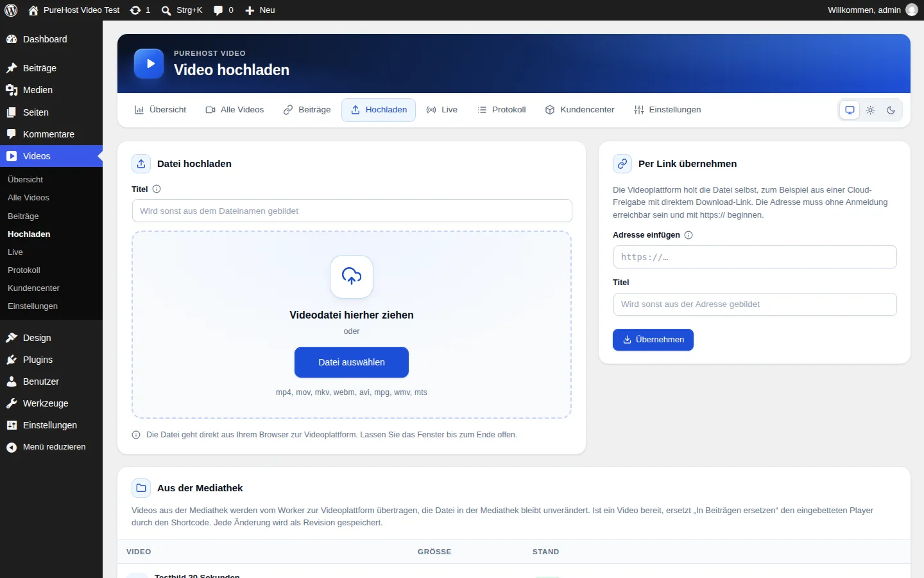Viewport: 924px width, 578px height.
Task: Go to the Kundencenter tab
Action: [580, 110]
